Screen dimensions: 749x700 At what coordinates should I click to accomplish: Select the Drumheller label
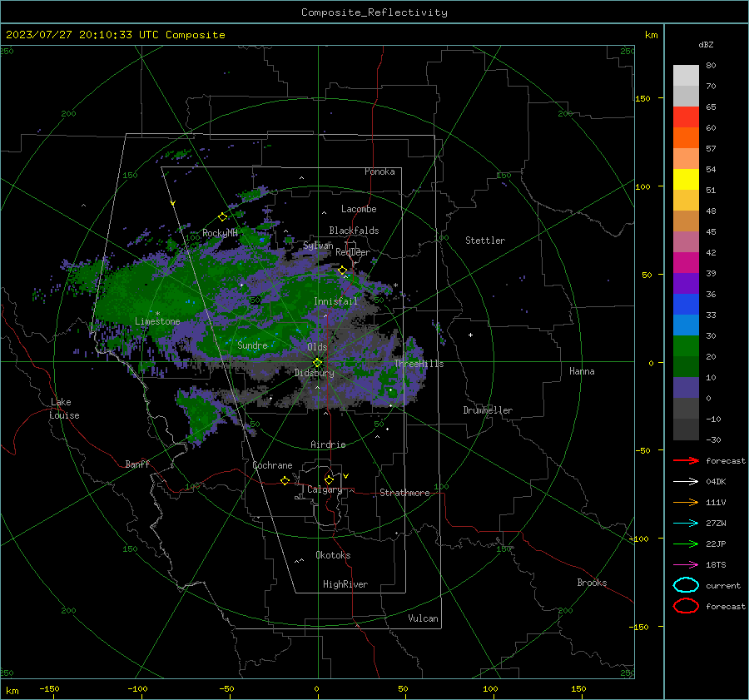click(x=488, y=410)
